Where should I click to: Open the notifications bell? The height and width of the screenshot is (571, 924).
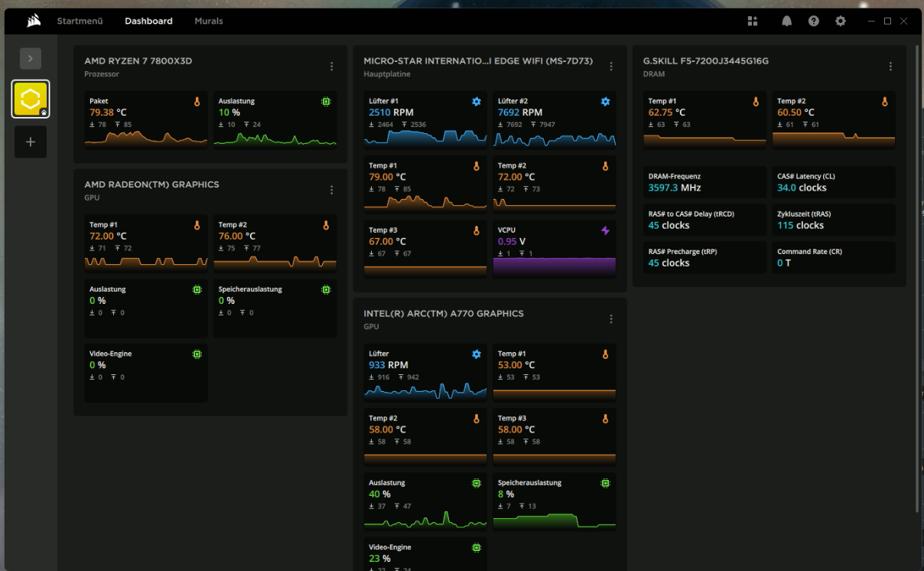tap(786, 21)
